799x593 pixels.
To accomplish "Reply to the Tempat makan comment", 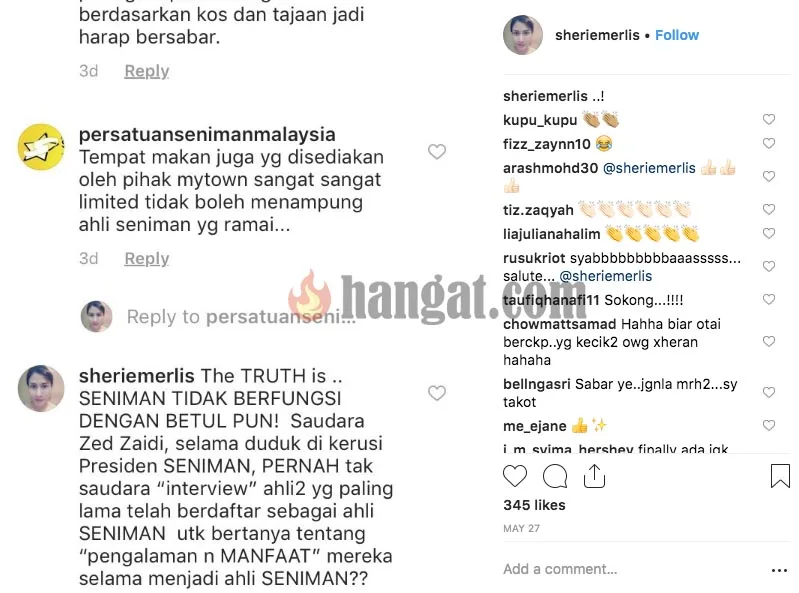I will click(147, 258).
